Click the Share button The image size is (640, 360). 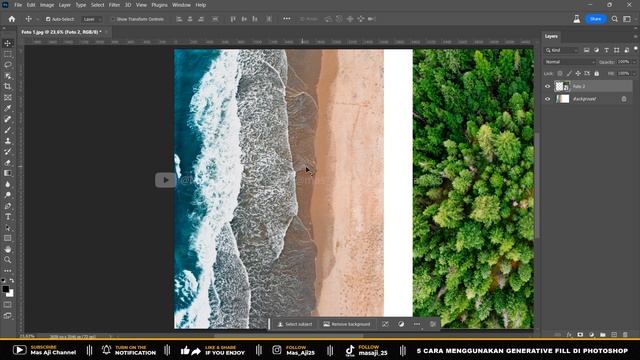click(x=596, y=19)
